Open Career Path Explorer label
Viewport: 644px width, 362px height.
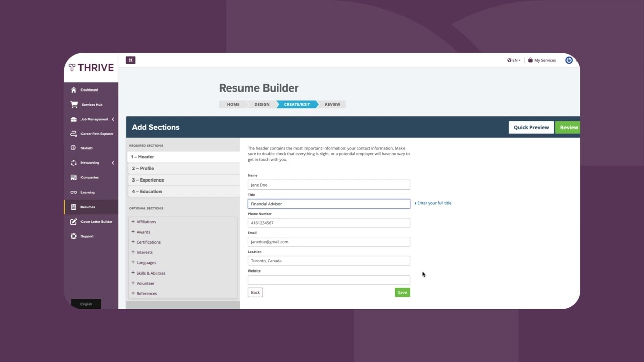(x=97, y=134)
